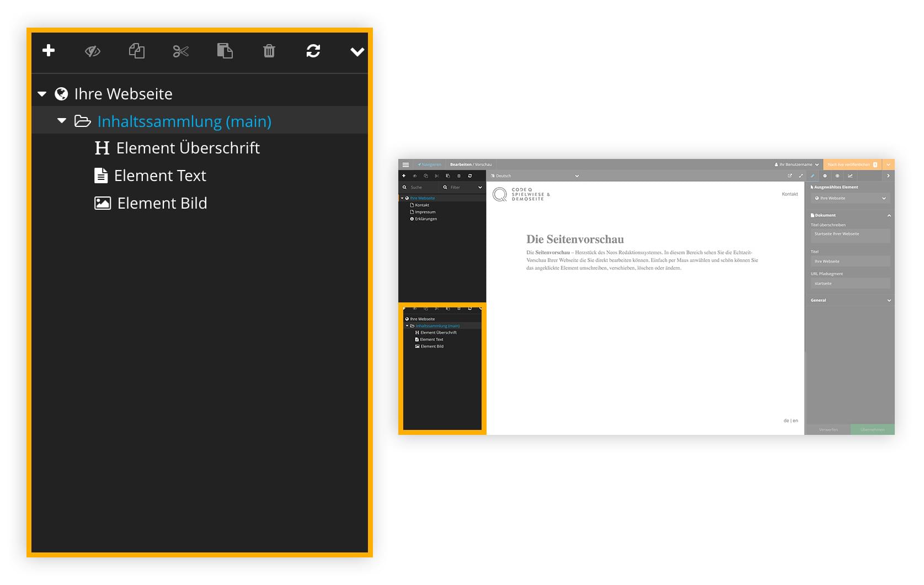Paste element using the clipboard icon
Image resolution: width=924 pixels, height=585 pixels.
tap(225, 51)
